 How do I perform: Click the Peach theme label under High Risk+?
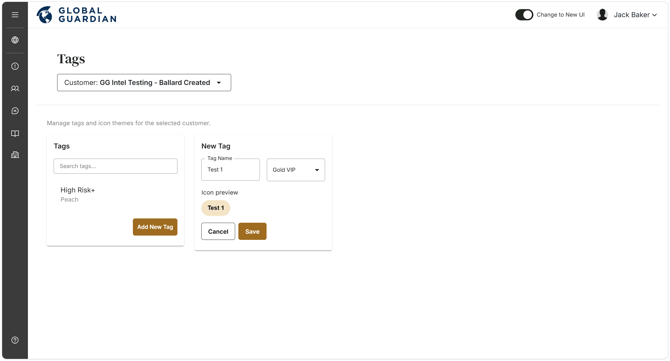pos(69,200)
